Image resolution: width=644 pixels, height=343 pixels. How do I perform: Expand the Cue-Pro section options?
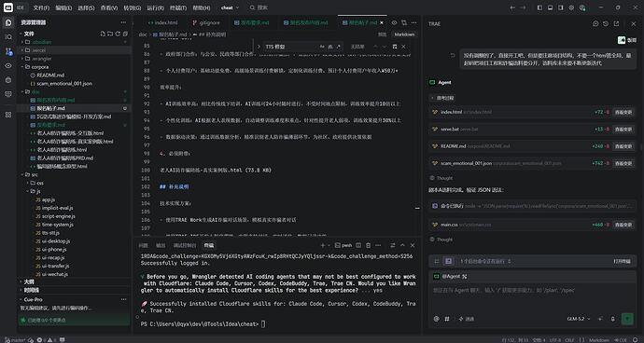[x=123, y=299]
